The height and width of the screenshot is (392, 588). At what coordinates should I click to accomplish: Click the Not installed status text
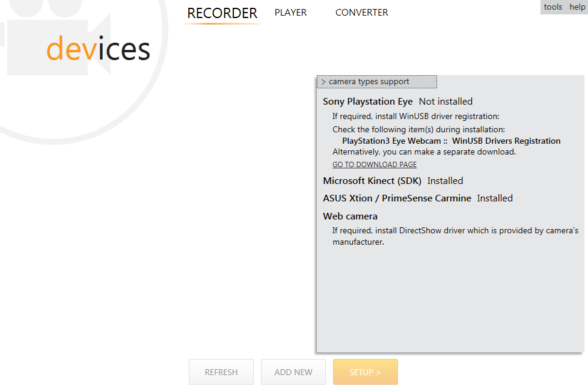point(446,102)
